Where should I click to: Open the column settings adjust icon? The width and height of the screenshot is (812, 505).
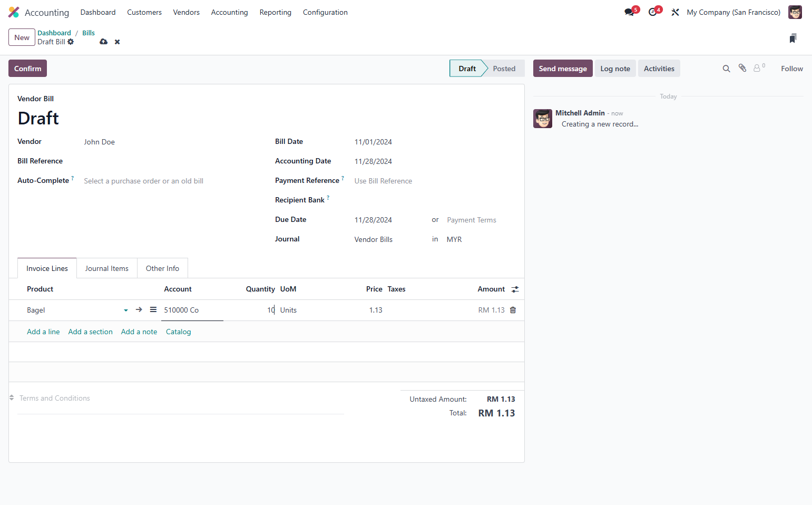515,289
